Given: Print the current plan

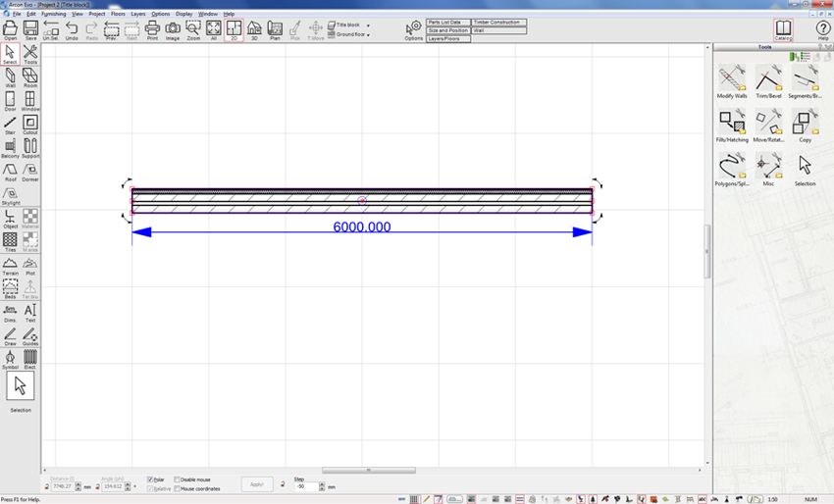Looking at the screenshot, I should point(152,30).
